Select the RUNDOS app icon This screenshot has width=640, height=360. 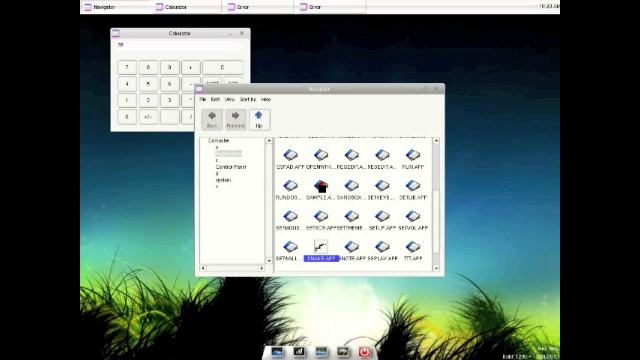point(289,189)
